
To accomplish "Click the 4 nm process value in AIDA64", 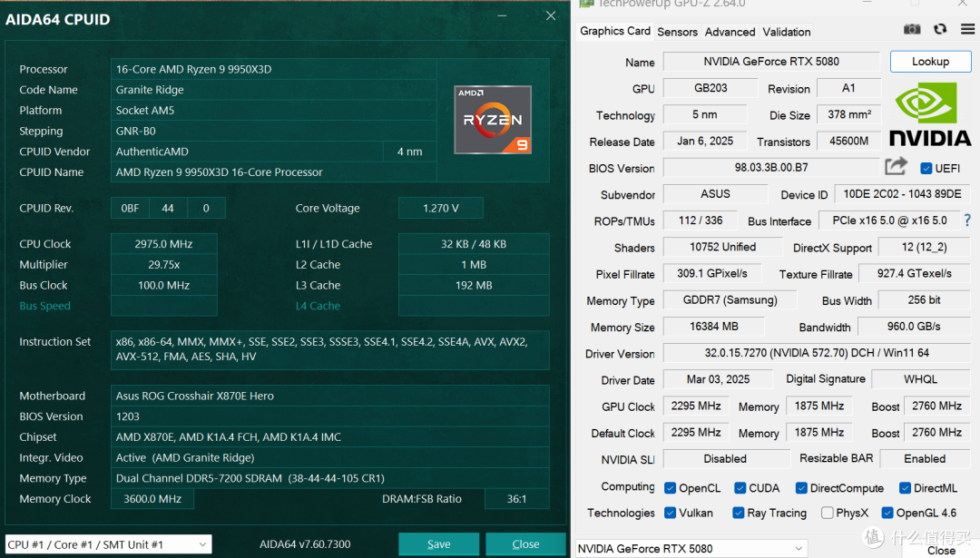I will [409, 152].
